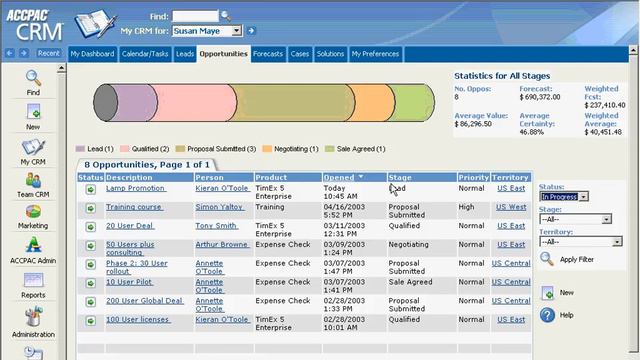The image size is (640, 360).
Task: Click the High priority cell
Action: (466, 207)
